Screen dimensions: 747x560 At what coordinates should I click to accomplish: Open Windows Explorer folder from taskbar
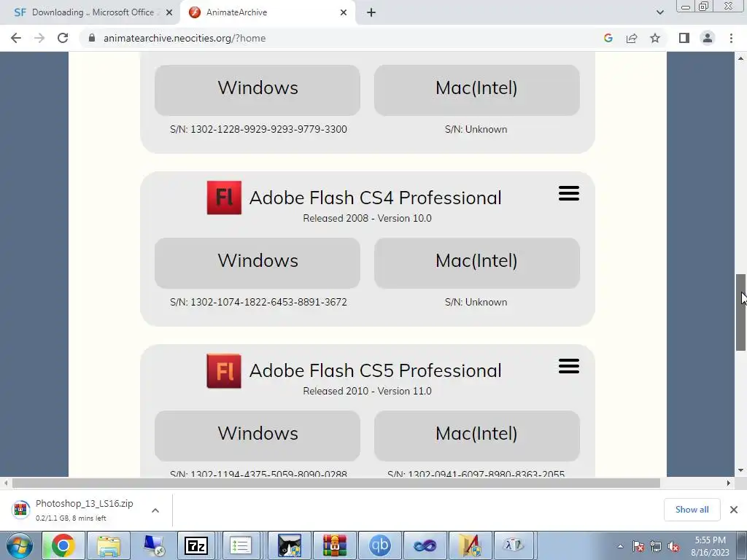point(109,545)
